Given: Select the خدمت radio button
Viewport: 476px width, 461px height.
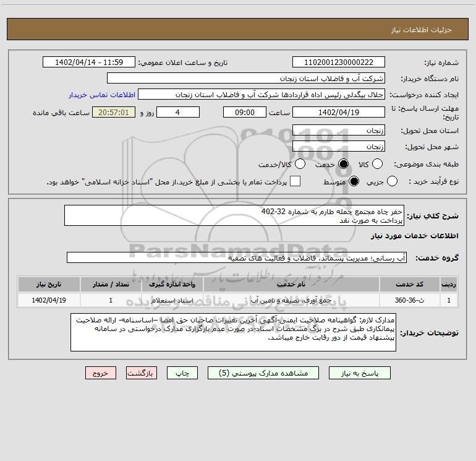Looking at the screenshot, I should pos(343,164).
